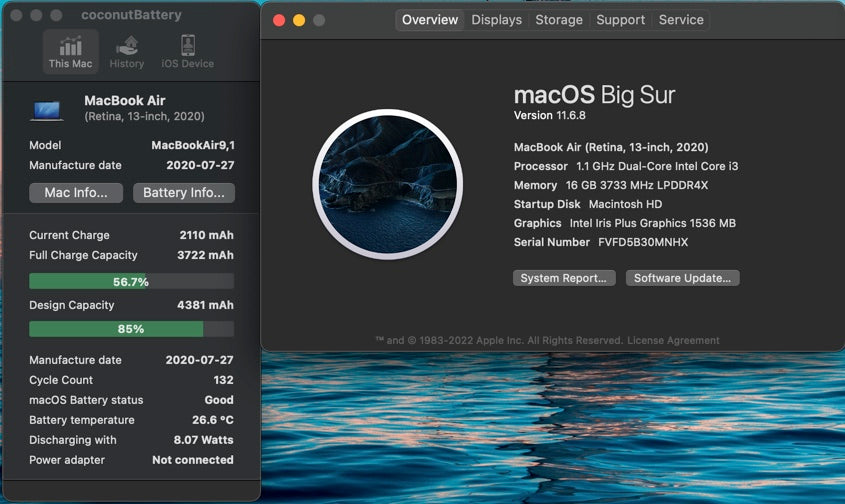Open the Battery Info… details
Screen dimensions: 845x504
pyautogui.click(x=184, y=193)
